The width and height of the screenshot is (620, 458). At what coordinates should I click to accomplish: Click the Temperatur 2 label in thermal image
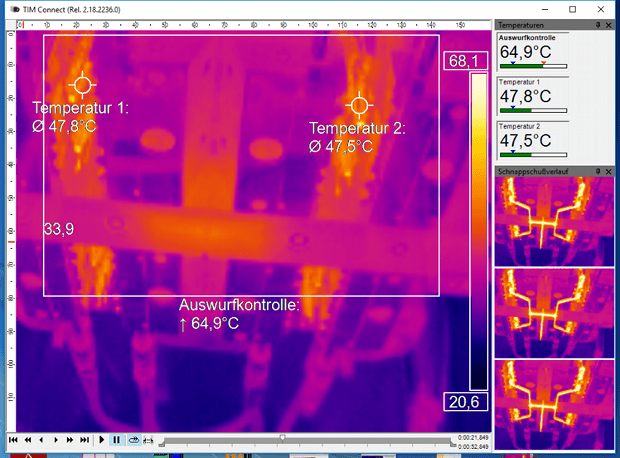pos(357,137)
